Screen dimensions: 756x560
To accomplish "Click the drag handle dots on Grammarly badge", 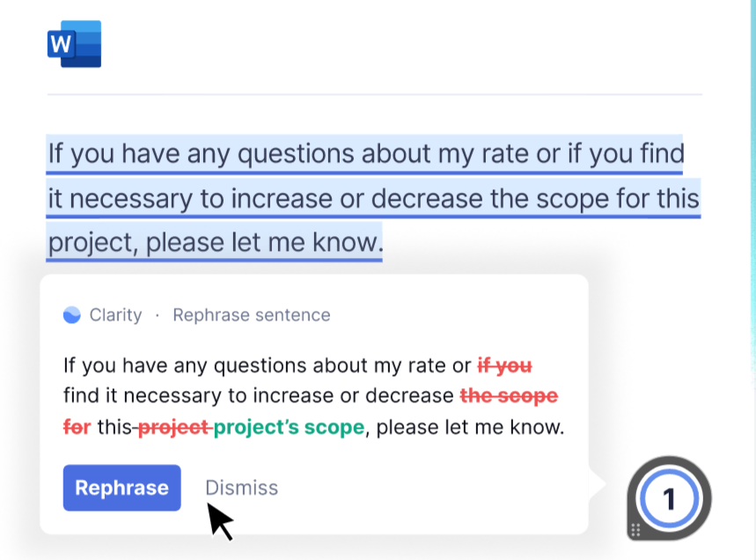I will (635, 529).
